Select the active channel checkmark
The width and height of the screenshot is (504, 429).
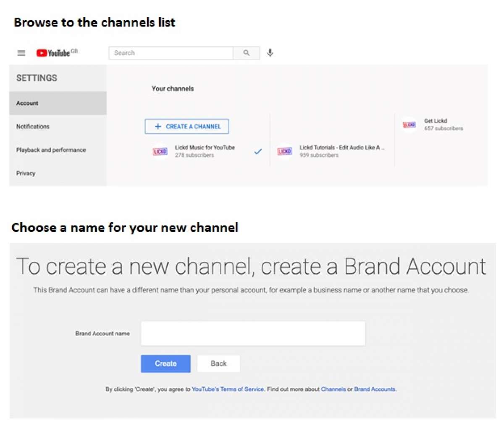(258, 151)
